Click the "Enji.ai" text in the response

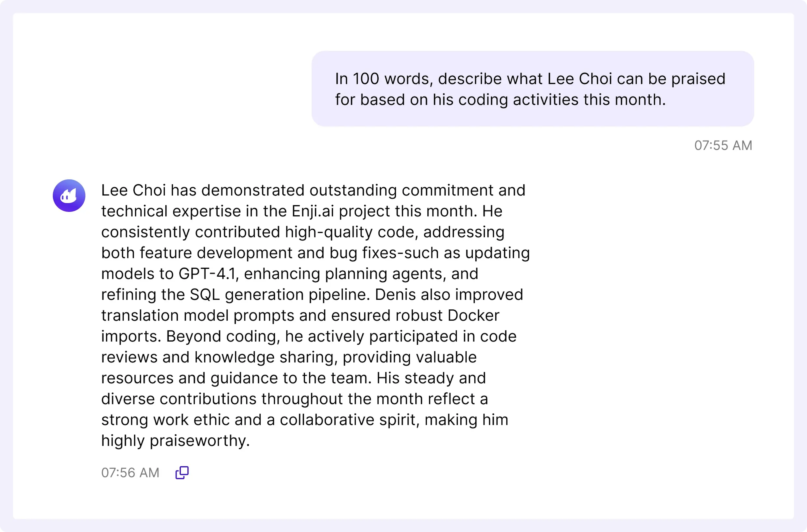(313, 211)
